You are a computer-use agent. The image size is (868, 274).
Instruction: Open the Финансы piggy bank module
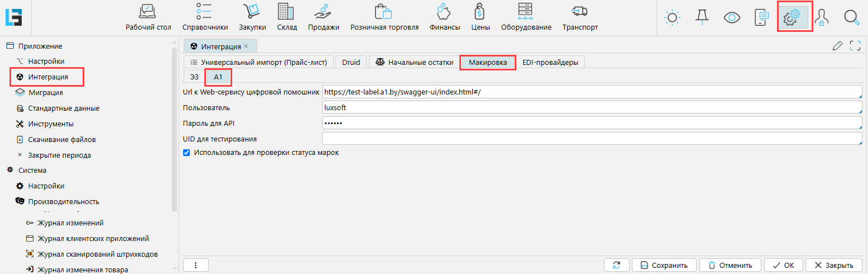coord(444,17)
